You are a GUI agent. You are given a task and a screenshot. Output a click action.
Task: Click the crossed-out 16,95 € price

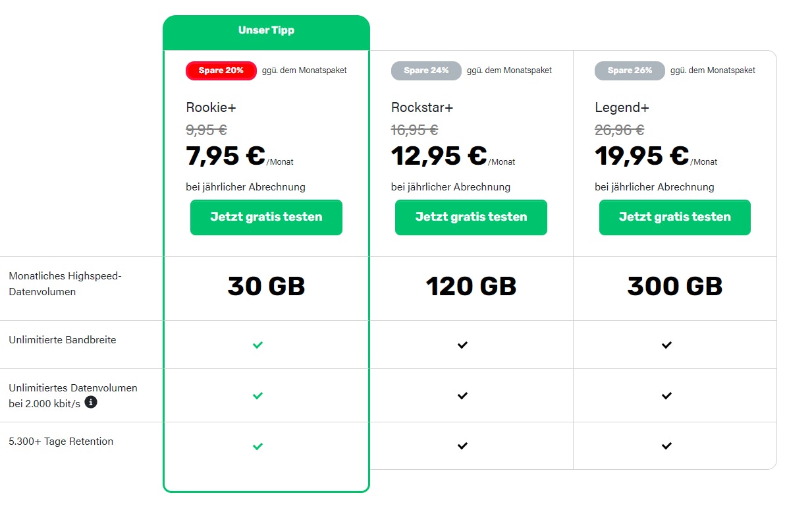click(x=415, y=130)
